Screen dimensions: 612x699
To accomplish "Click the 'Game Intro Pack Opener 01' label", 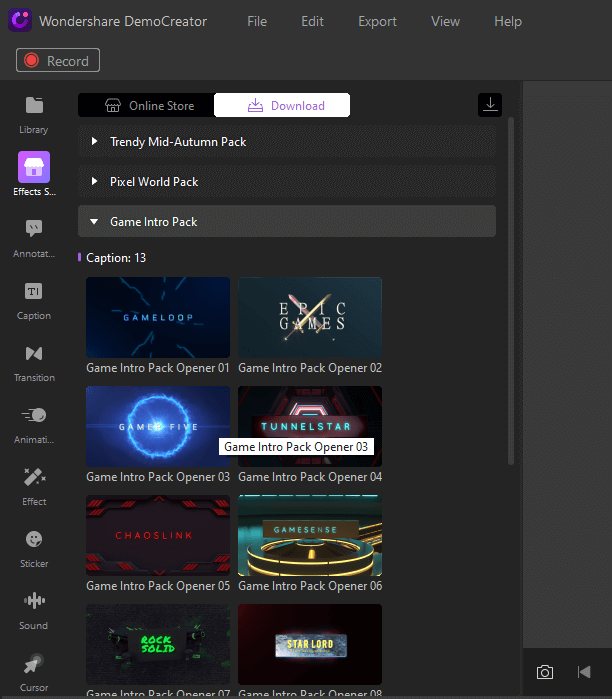I will click(x=158, y=368).
